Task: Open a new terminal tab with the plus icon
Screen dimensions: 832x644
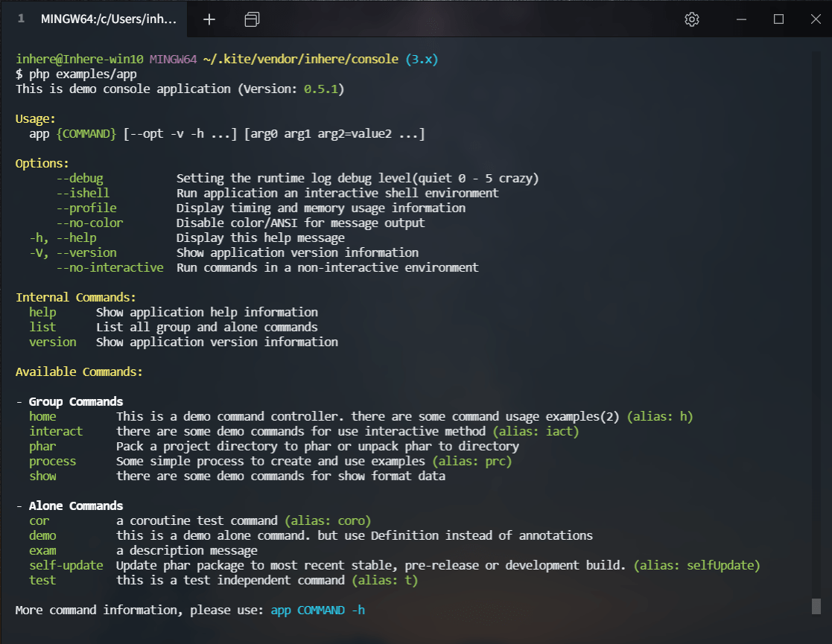Action: [x=209, y=19]
